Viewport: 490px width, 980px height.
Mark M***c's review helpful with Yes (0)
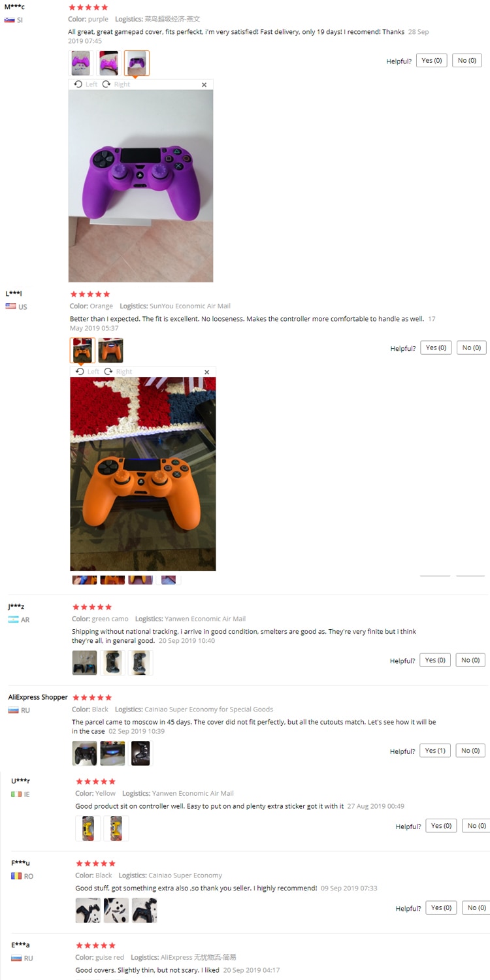432,61
